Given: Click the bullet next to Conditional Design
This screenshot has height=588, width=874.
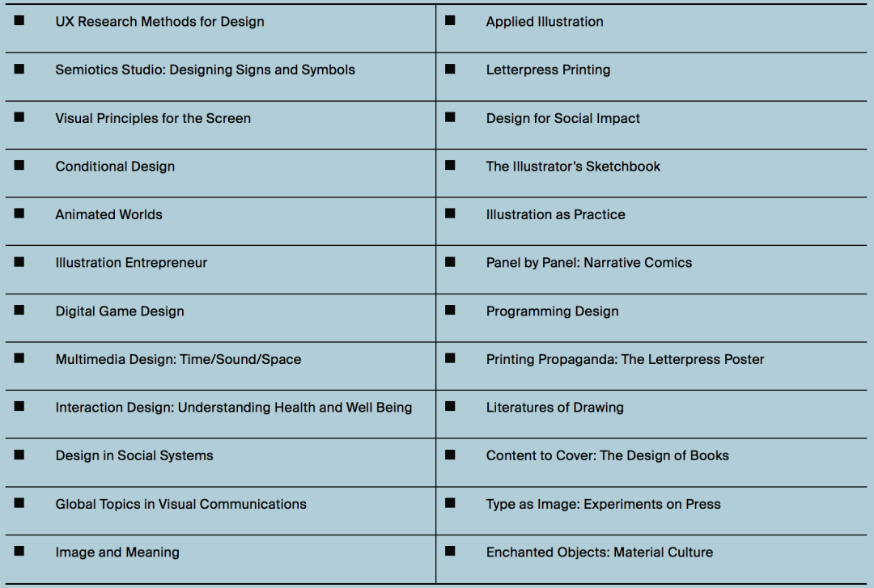Looking at the screenshot, I should [x=19, y=165].
